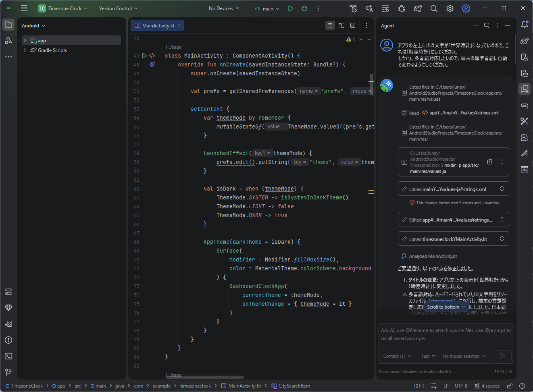
Task: Open the Resource Manager sidebar icon
Action: [x=8, y=41]
